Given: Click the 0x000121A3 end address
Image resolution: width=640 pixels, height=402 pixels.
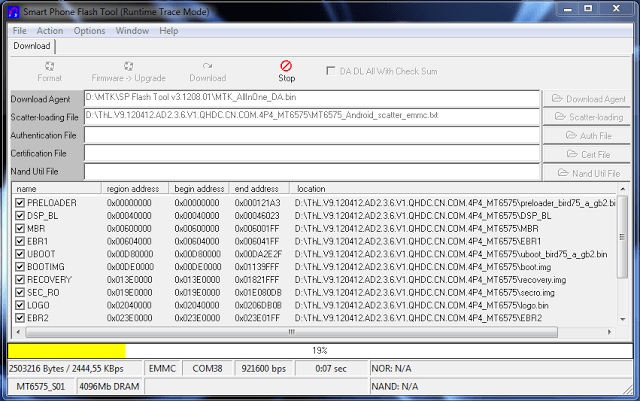Looking at the screenshot, I should [x=258, y=203].
